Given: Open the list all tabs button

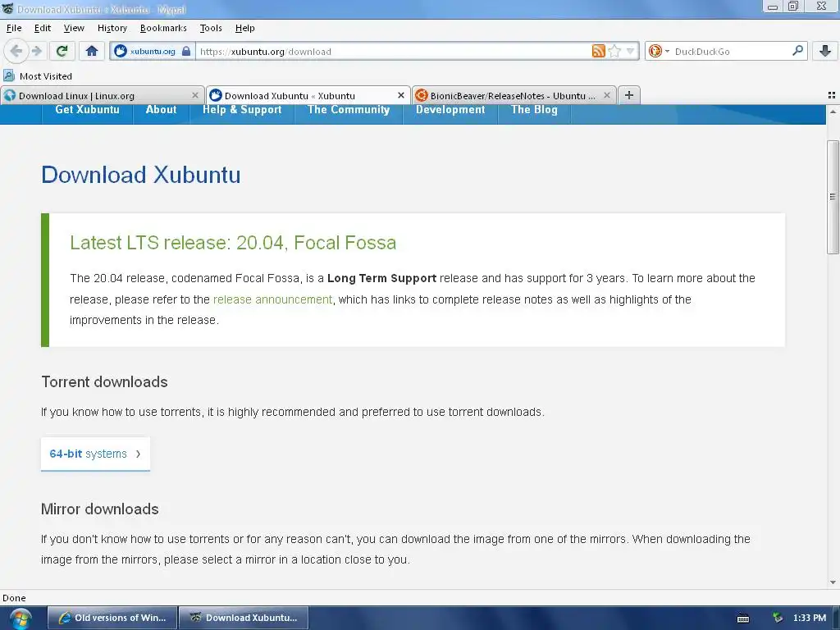Looking at the screenshot, I should (832, 95).
